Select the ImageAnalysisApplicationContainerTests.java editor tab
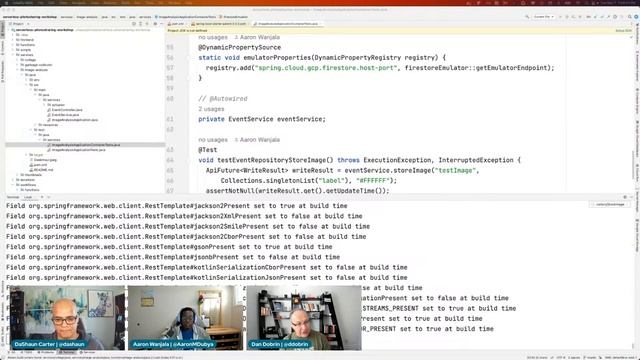 click(x=288, y=24)
